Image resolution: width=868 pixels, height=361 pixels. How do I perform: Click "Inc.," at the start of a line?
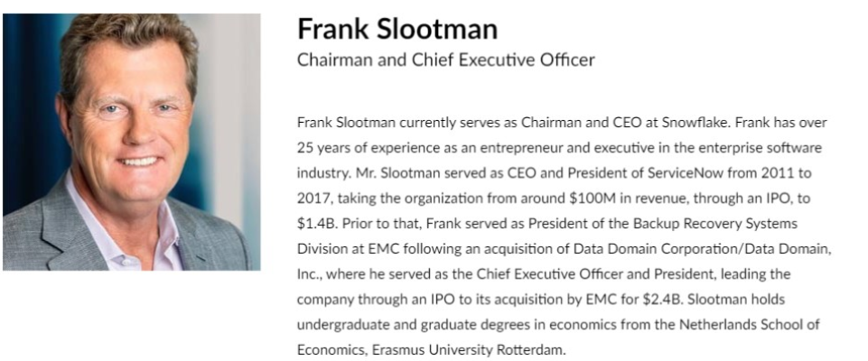pyautogui.click(x=309, y=274)
